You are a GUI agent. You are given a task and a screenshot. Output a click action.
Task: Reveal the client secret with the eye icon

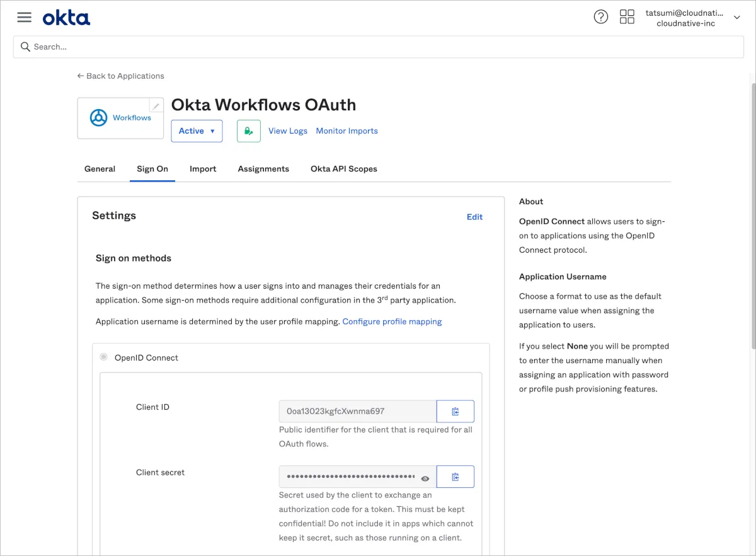point(425,478)
